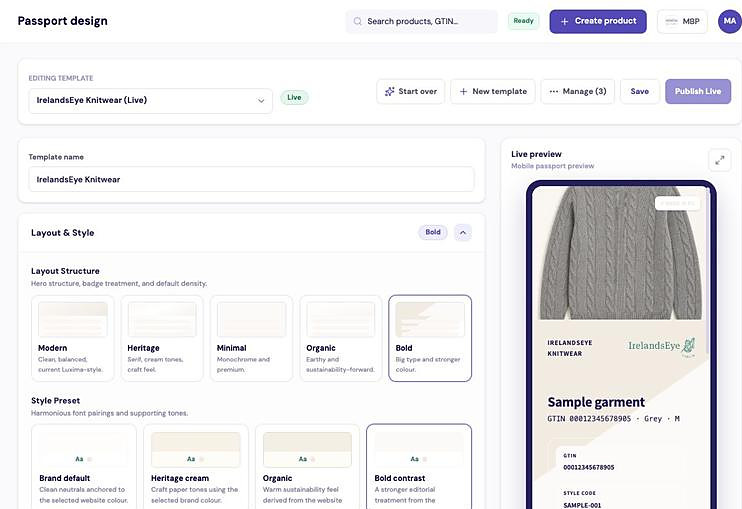
Task: Click the Mobile passport preview subtitle
Action: coord(552,166)
